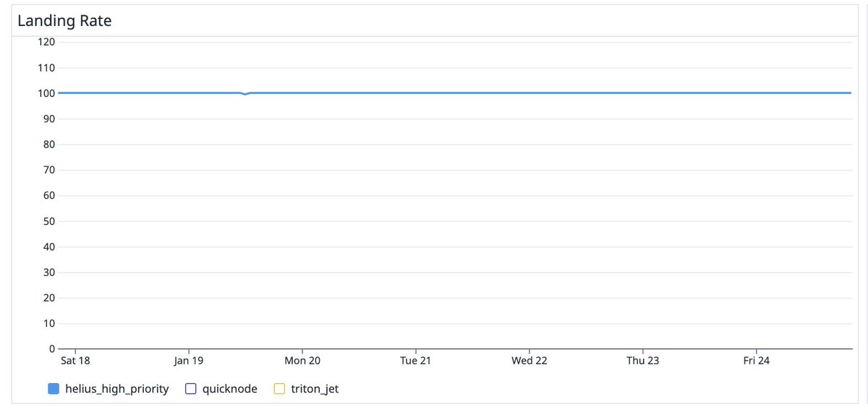Viewport: 868px width, 407px height.
Task: Click the Mon 20 x-axis label
Action: click(x=302, y=361)
